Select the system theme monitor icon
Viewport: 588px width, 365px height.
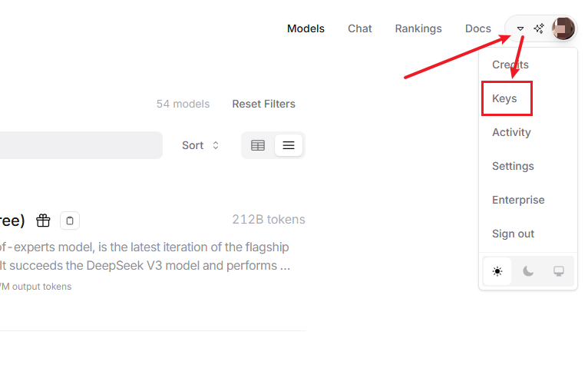559,271
